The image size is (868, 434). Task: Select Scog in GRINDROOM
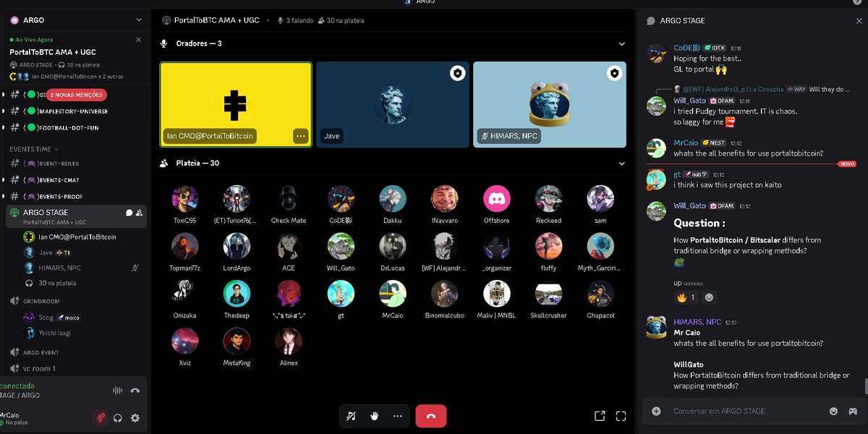46,318
